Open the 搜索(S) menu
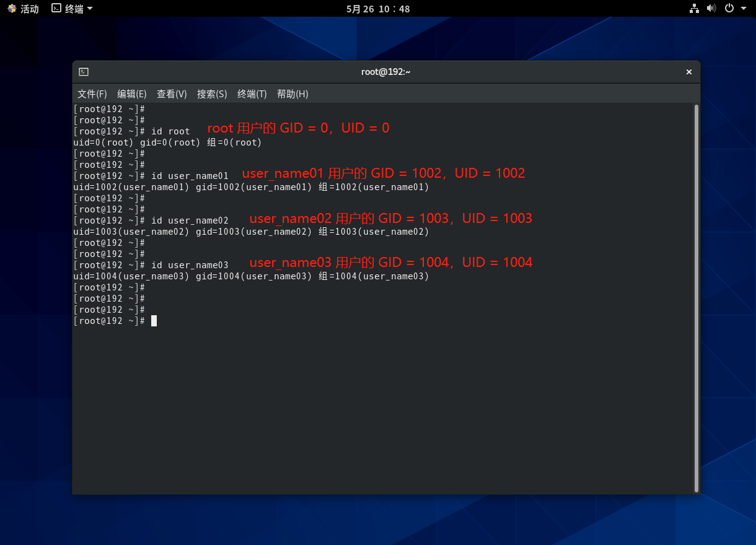 (x=212, y=94)
